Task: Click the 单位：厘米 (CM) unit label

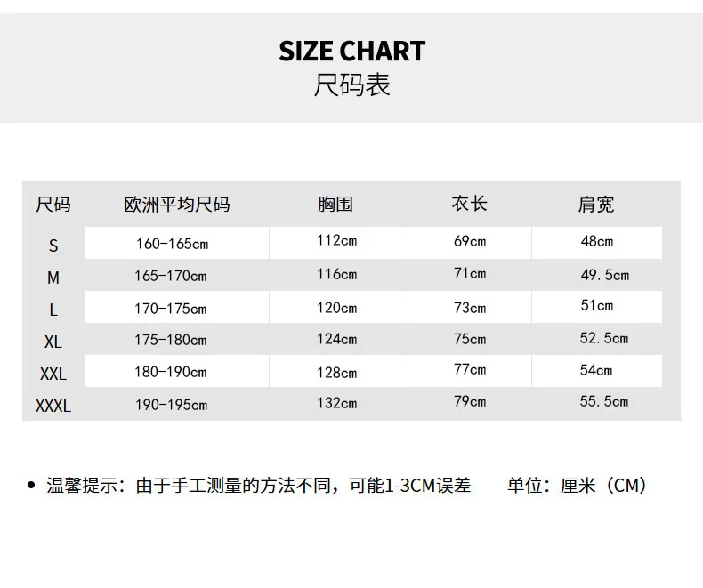Action: point(577,486)
